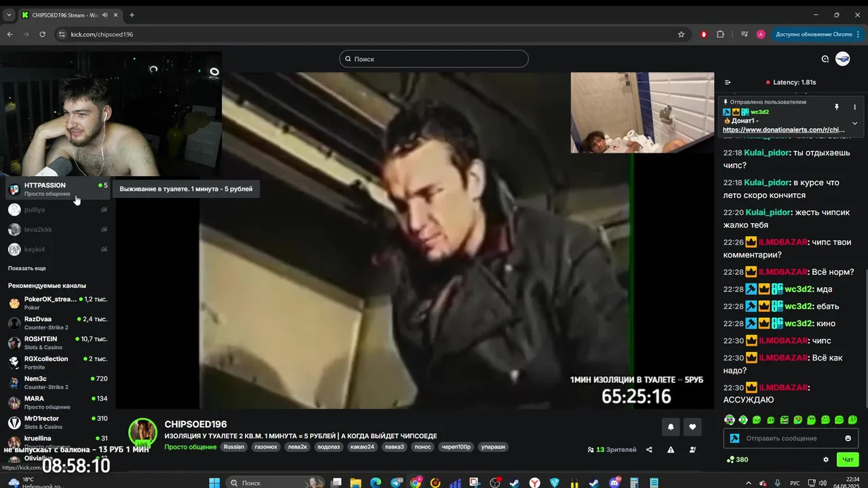Expand following list with Показать еще
The width and height of the screenshot is (868, 488).
27,268
